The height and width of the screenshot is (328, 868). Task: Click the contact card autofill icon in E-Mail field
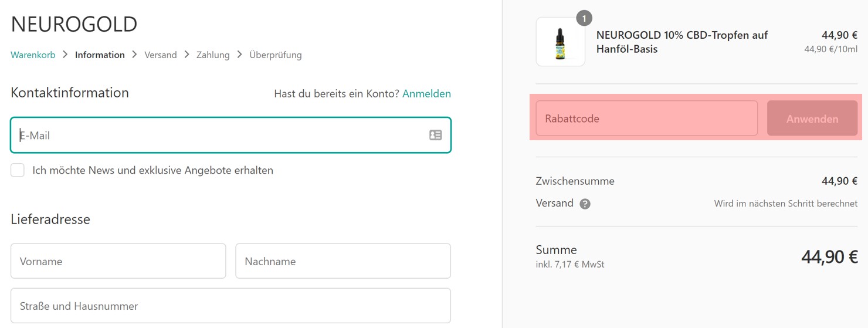point(435,135)
